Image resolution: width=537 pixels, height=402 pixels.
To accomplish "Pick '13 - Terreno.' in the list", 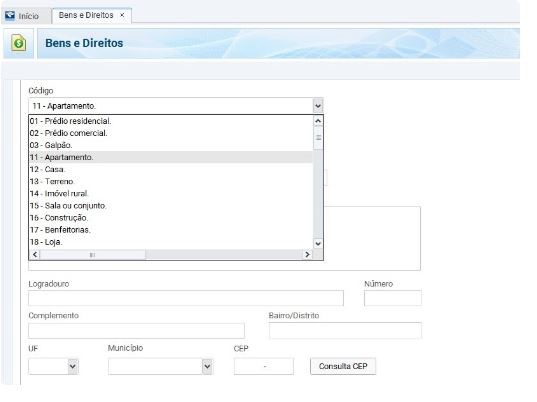I will (171, 181).
